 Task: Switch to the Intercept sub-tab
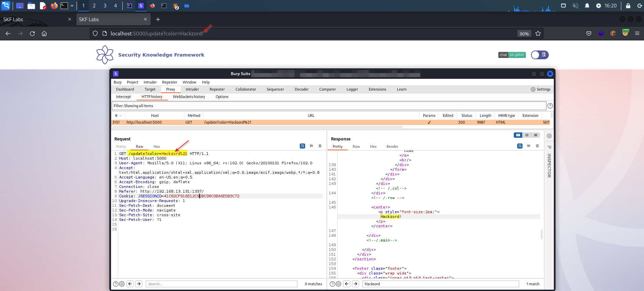123,97
